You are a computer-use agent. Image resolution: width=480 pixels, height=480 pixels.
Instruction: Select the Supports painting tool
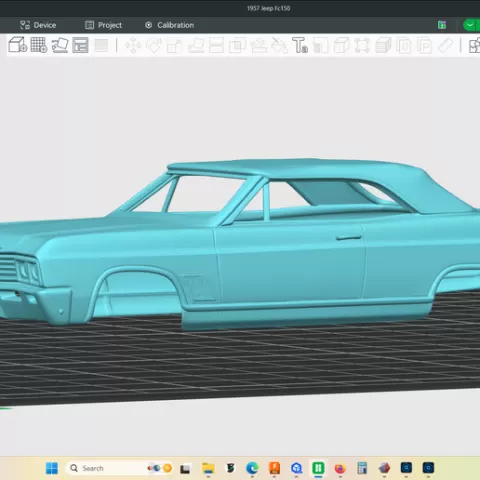pyautogui.click(x=258, y=46)
